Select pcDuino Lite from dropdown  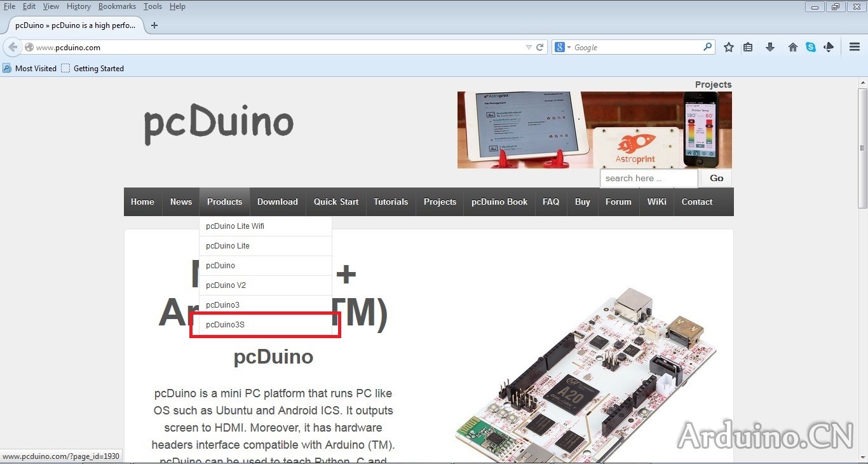266,246
